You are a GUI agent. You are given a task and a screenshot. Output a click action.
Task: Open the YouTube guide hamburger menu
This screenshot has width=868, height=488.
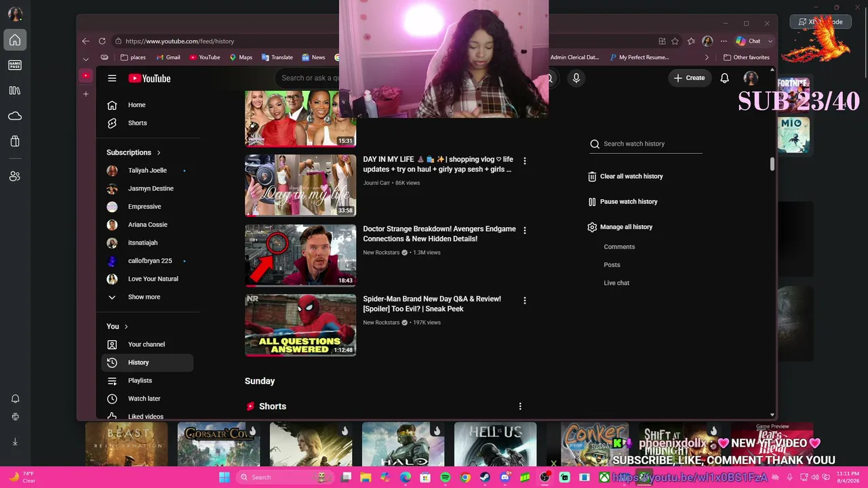pyautogui.click(x=112, y=78)
